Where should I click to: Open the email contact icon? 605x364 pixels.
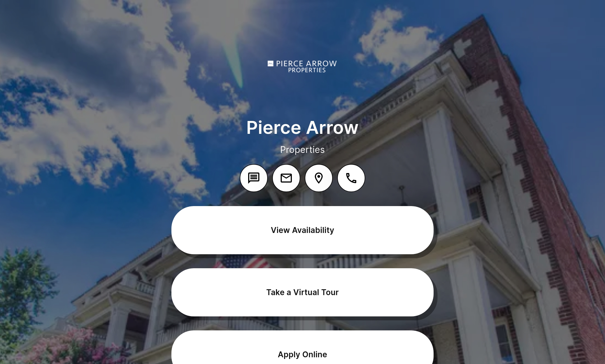pyautogui.click(x=286, y=178)
